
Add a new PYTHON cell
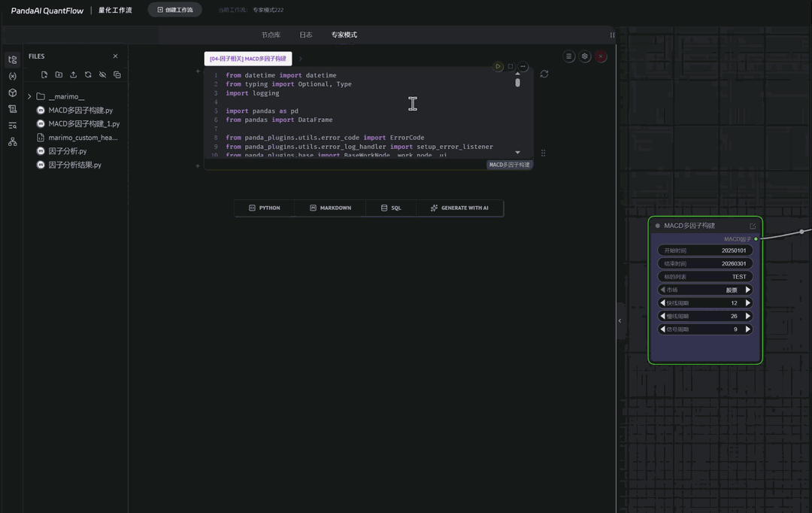(265, 208)
